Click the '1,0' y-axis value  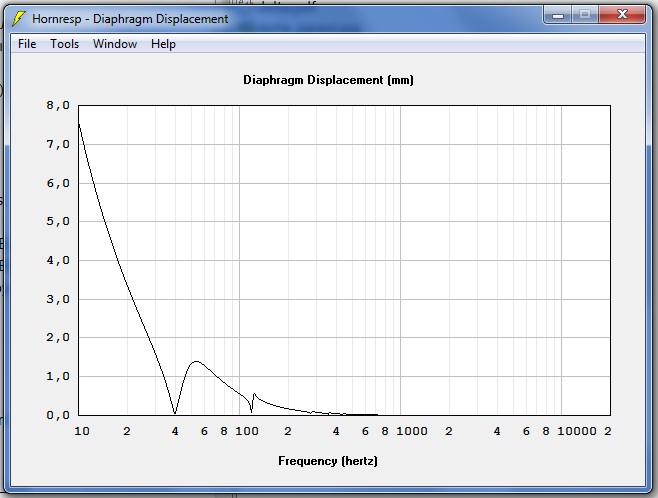click(58, 376)
